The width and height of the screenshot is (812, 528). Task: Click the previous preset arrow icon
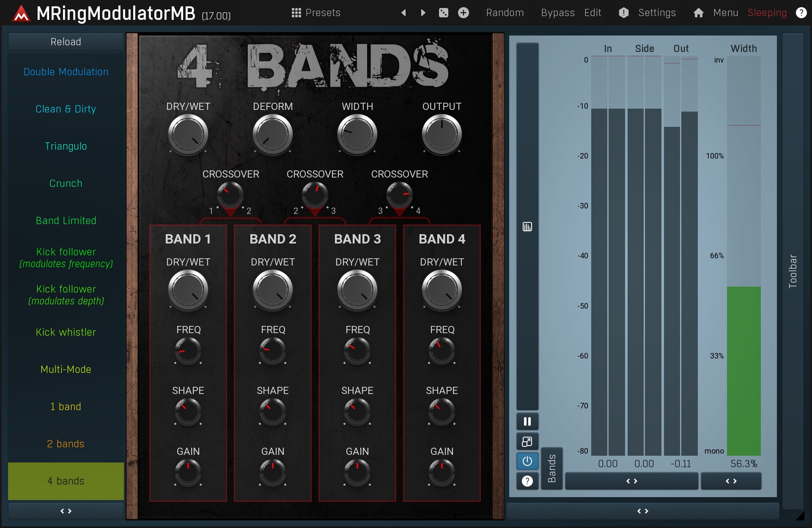(403, 13)
